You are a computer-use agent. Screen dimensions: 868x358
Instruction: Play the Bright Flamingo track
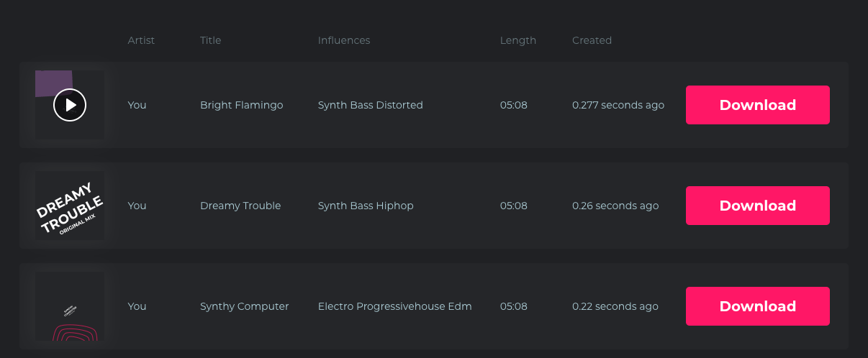pos(70,105)
